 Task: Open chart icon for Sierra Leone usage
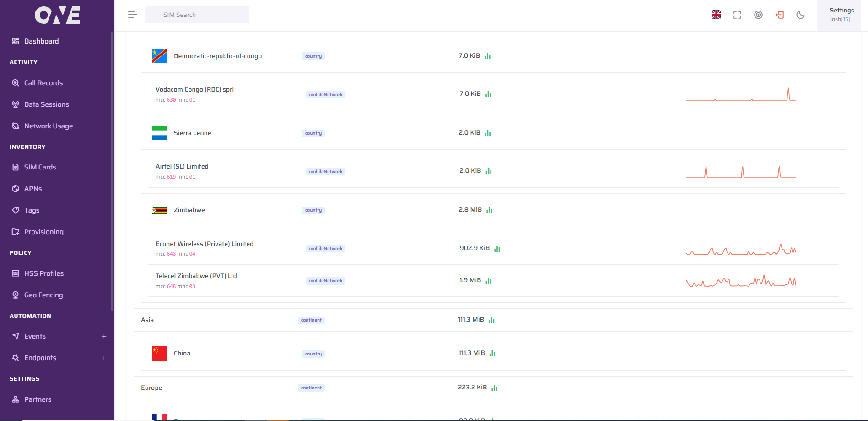point(488,133)
